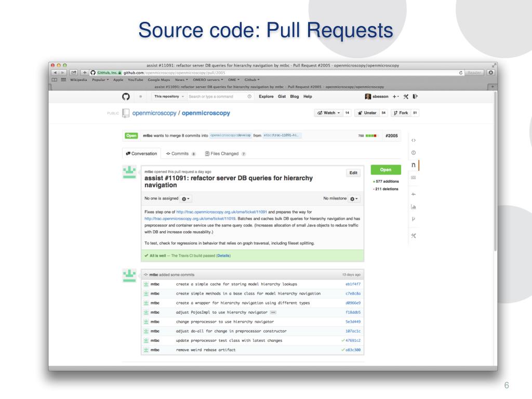Open Gist in the GitHub header
This screenshot has width=532, height=399.
point(282,97)
